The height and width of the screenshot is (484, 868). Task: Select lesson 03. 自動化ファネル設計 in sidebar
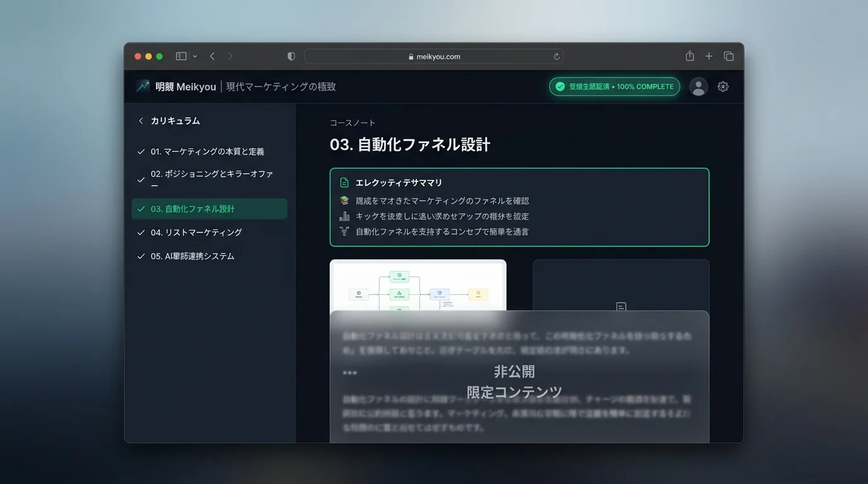[x=209, y=209]
